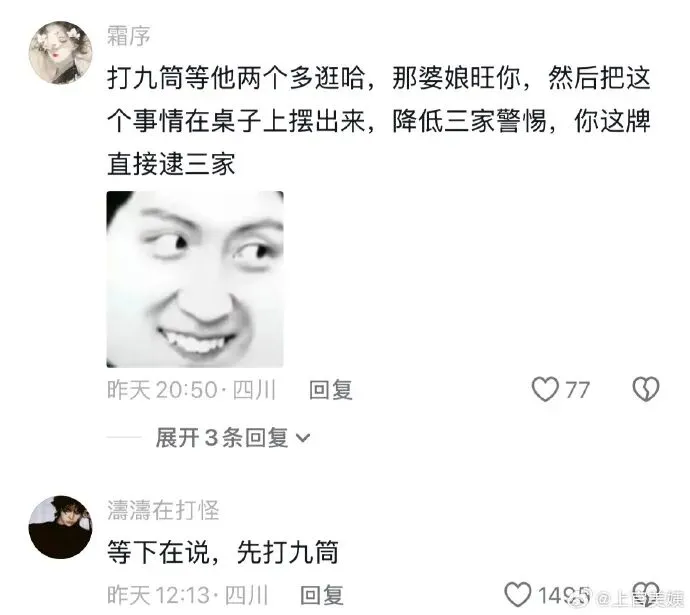Click the chevron next to 展开3条回复
Viewport: 690px width, 615px height.
[303, 438]
